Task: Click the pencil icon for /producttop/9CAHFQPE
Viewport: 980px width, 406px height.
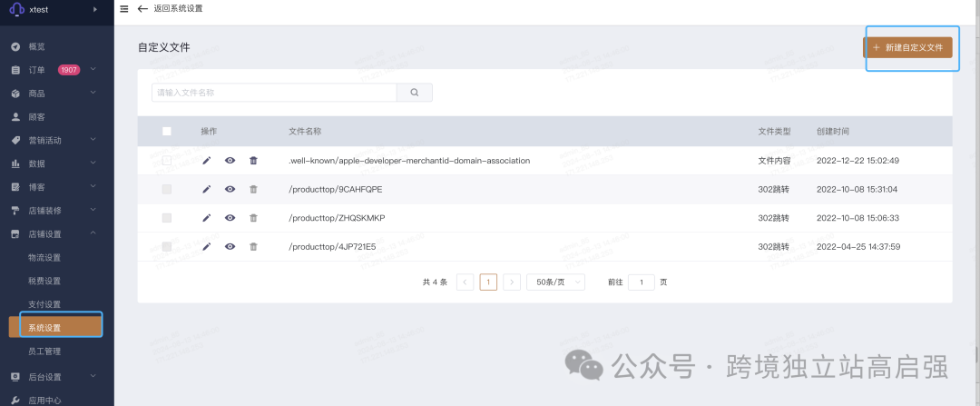Action: [x=207, y=189]
